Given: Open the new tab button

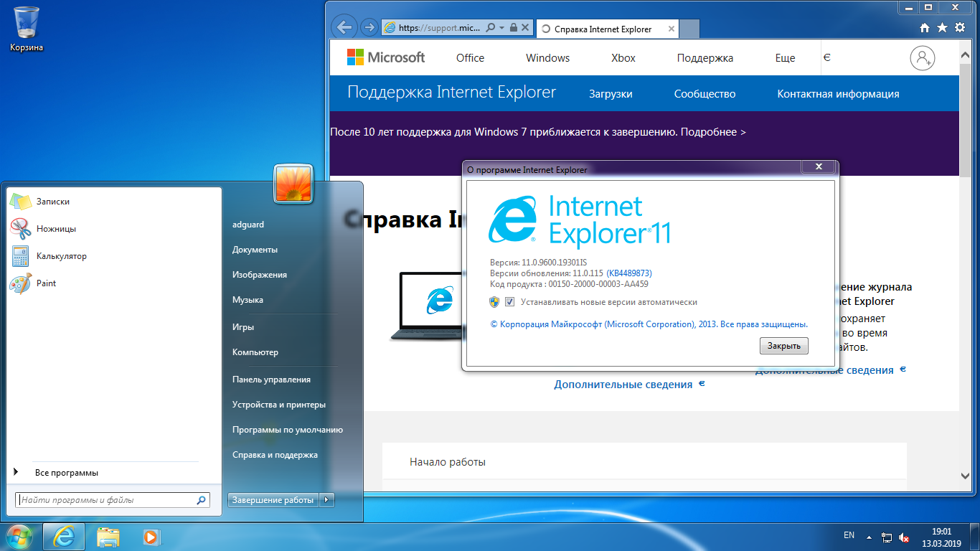Looking at the screenshot, I should 689,29.
